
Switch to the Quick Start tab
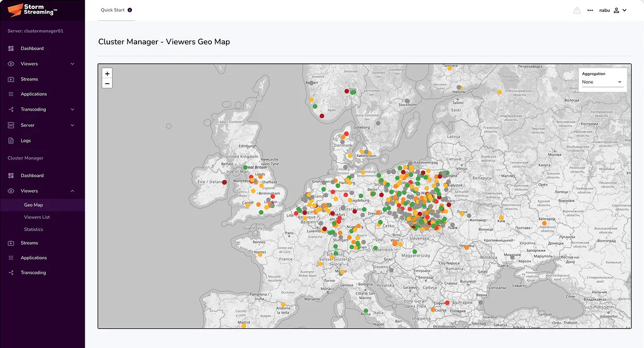click(112, 9)
